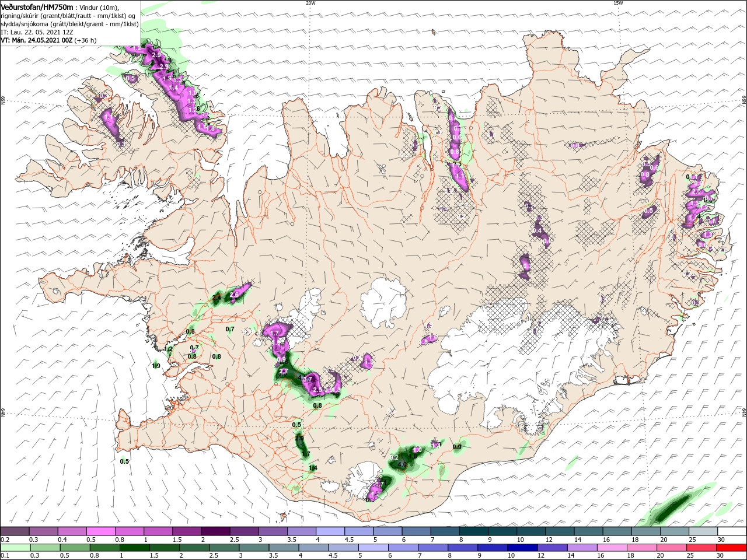
Task: Select the 'IT: Lau. 22. 05. 2021 12Z' line
Action: [x=37, y=32]
